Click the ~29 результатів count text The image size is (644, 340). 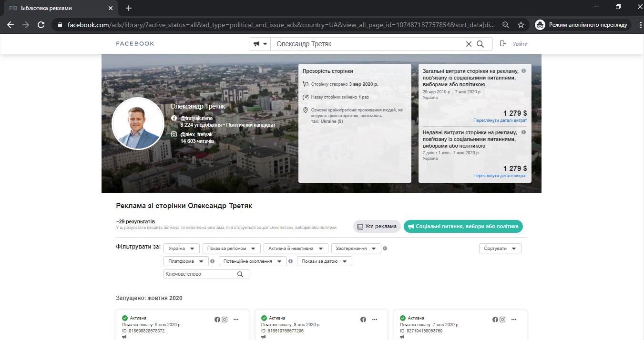(135, 222)
